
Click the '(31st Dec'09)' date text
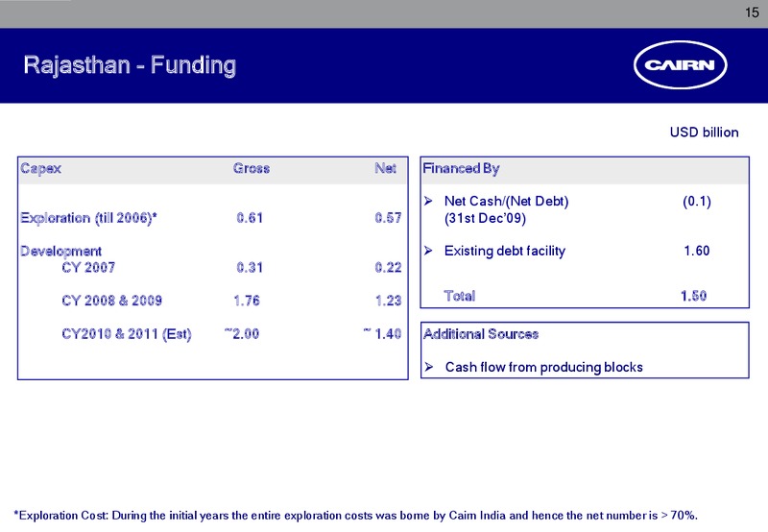[x=485, y=218]
